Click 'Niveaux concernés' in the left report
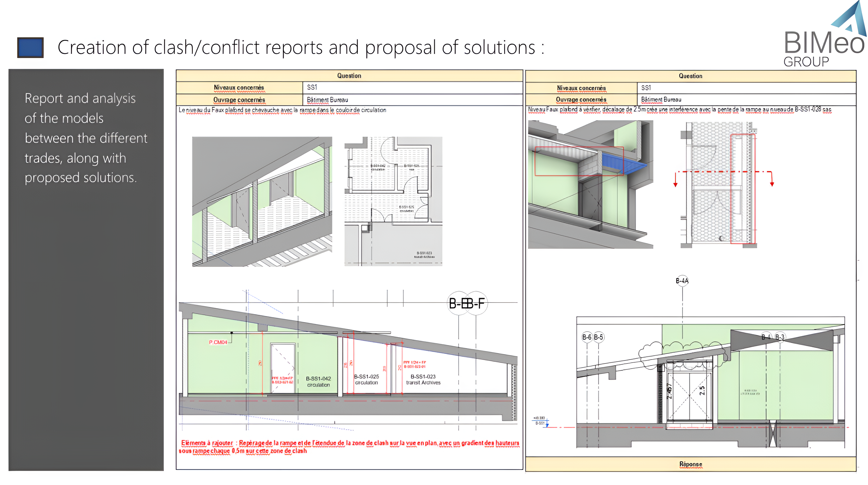Screen dimensions: 868x485 pyautogui.click(x=239, y=88)
